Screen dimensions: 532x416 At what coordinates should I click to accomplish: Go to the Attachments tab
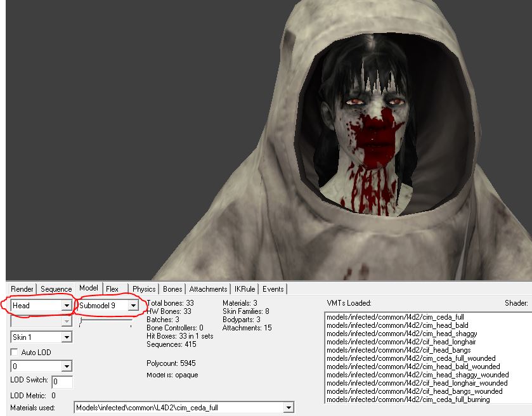click(208, 289)
